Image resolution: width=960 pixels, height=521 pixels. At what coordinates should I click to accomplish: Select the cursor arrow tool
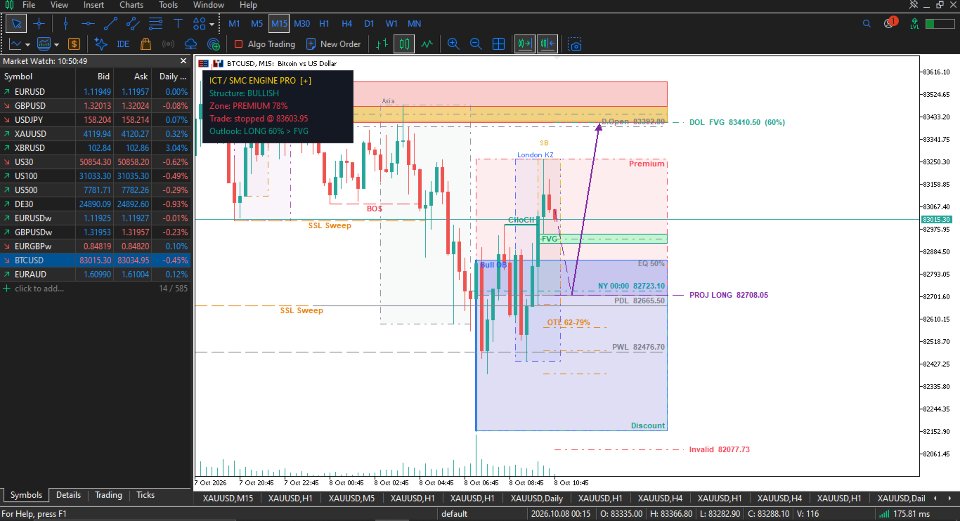tap(17, 24)
